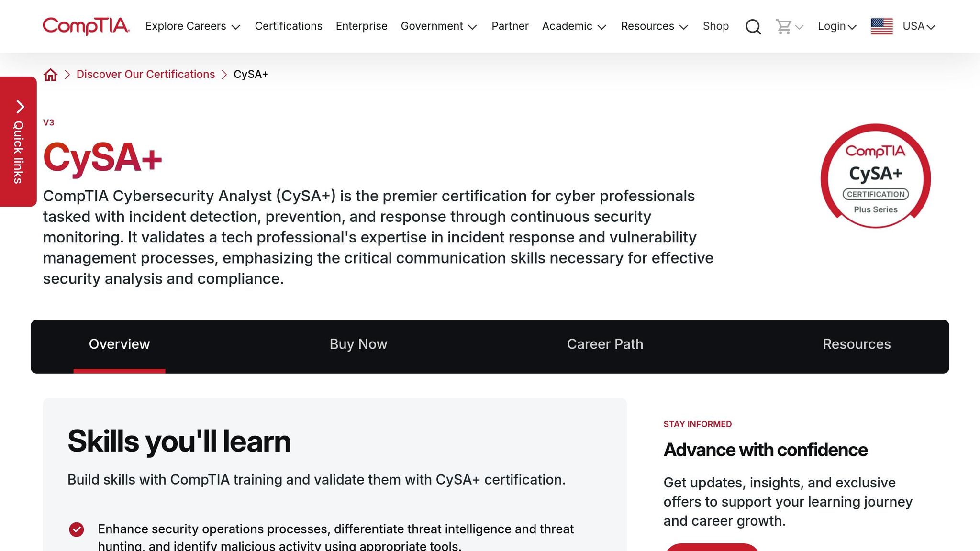Expand the USA region selector
Viewport: 980px width, 551px height.
point(917,26)
